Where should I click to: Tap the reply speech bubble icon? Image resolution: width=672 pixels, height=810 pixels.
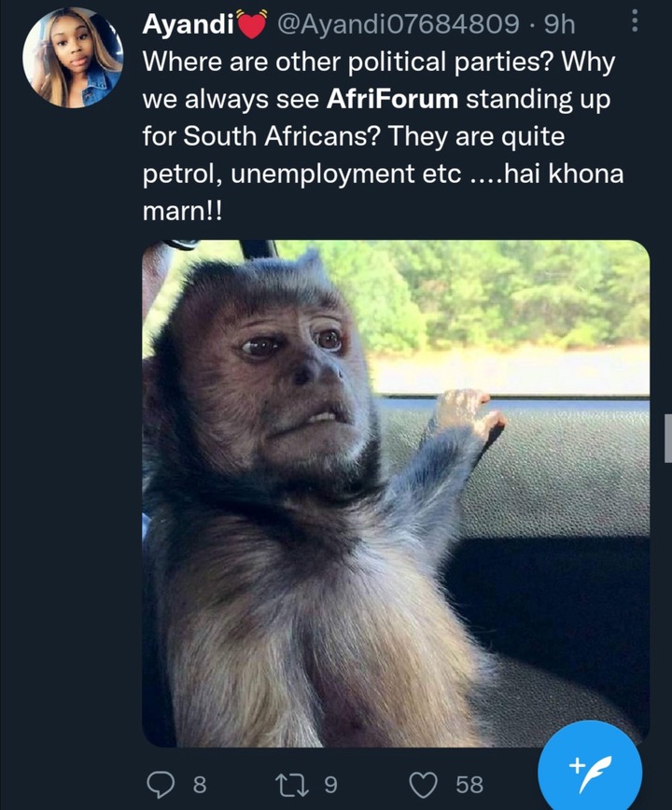pyautogui.click(x=161, y=784)
